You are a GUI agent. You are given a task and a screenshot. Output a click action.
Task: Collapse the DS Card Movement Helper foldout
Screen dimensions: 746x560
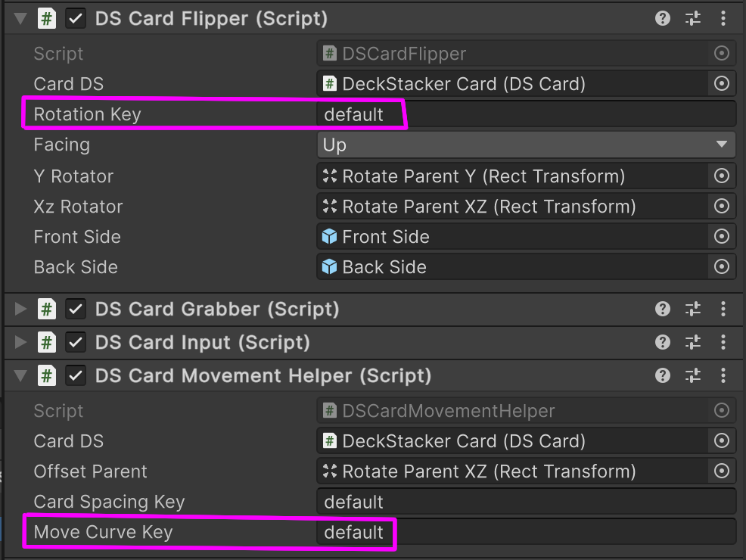(20, 376)
